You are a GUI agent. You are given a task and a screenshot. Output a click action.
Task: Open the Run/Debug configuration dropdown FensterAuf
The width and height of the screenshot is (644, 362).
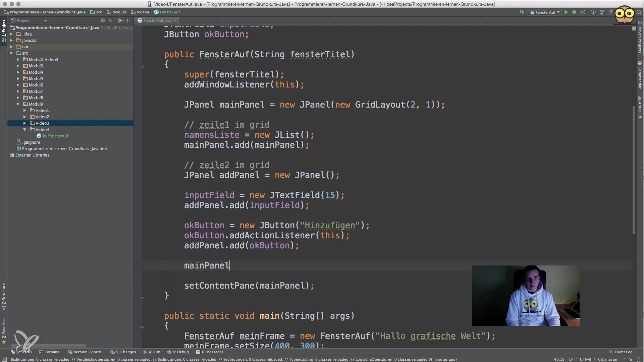(545, 12)
